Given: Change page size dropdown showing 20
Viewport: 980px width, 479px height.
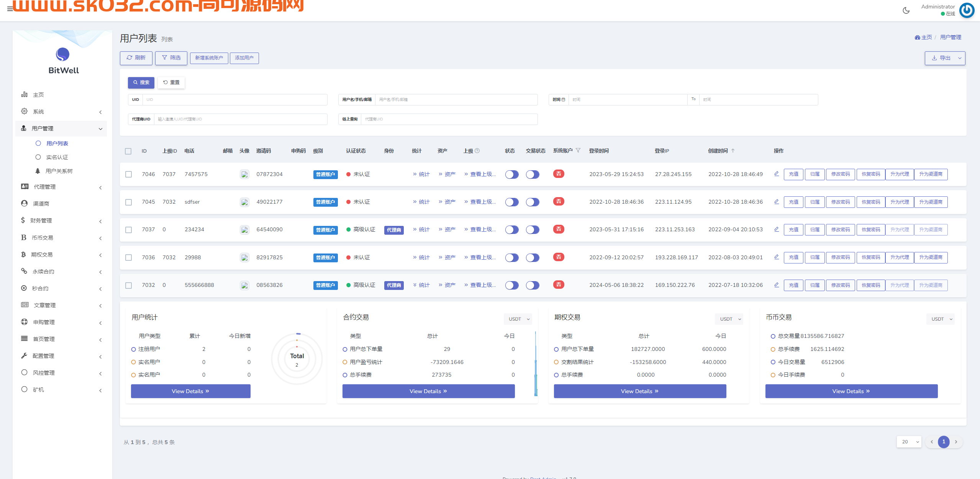Looking at the screenshot, I should coord(909,442).
